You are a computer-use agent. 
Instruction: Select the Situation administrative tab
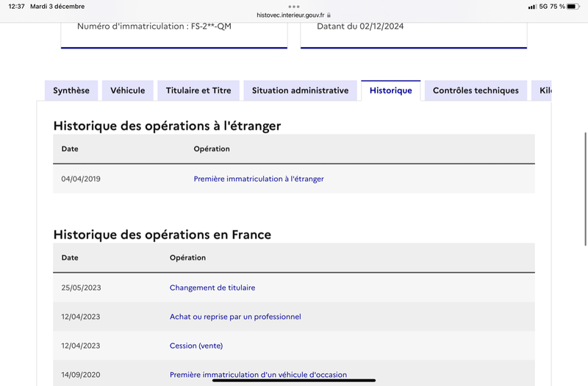point(300,90)
